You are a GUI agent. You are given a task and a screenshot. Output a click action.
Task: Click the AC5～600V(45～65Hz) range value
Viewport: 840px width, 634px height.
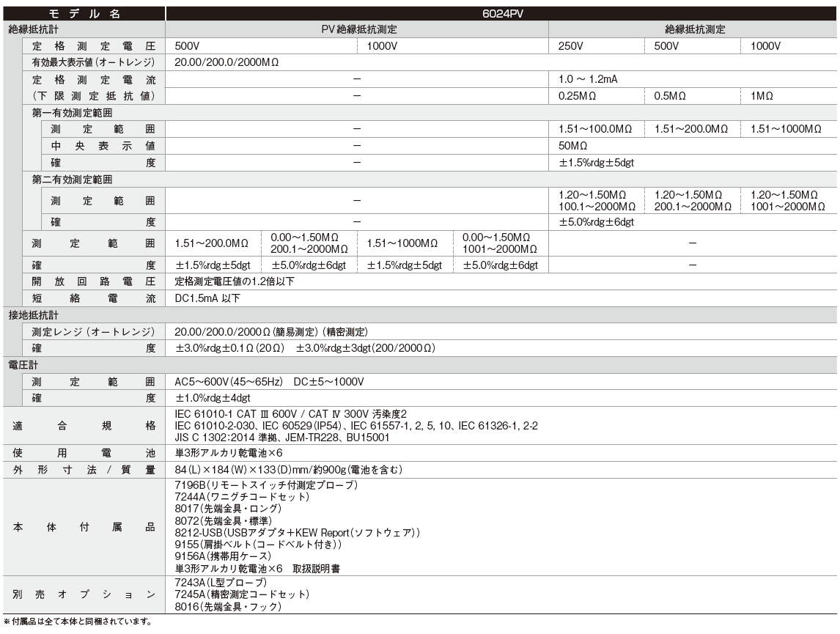click(228, 382)
